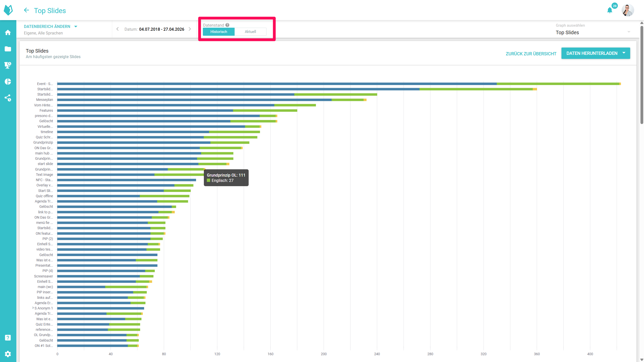Go to next date range
This screenshot has height=362, width=644.
[190, 29]
